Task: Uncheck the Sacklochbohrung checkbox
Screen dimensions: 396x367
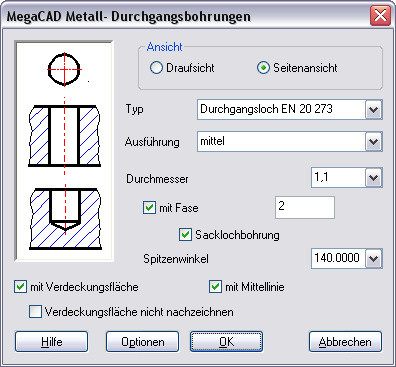Action: [x=185, y=235]
